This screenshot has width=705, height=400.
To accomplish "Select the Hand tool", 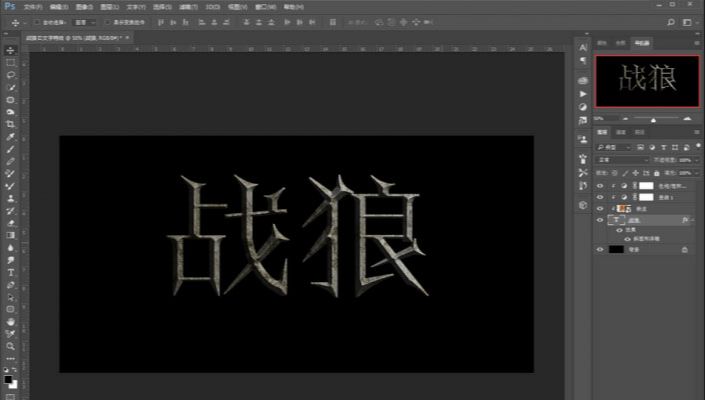I will pos(10,322).
